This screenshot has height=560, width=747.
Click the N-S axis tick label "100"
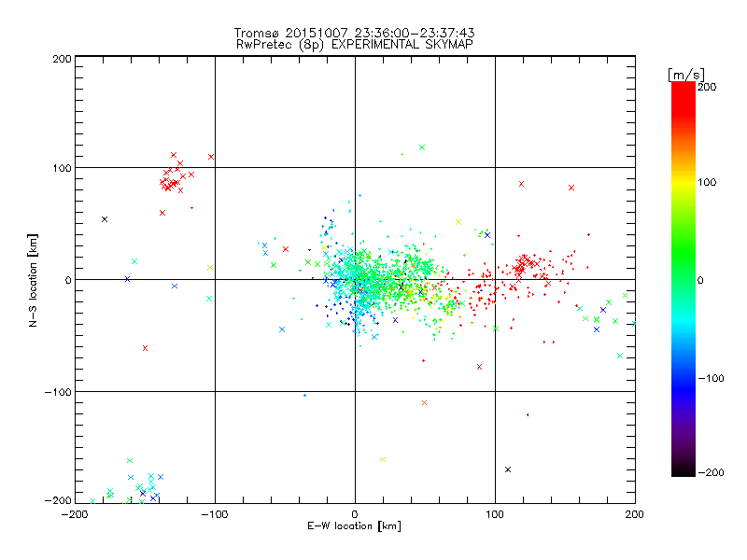62,168
